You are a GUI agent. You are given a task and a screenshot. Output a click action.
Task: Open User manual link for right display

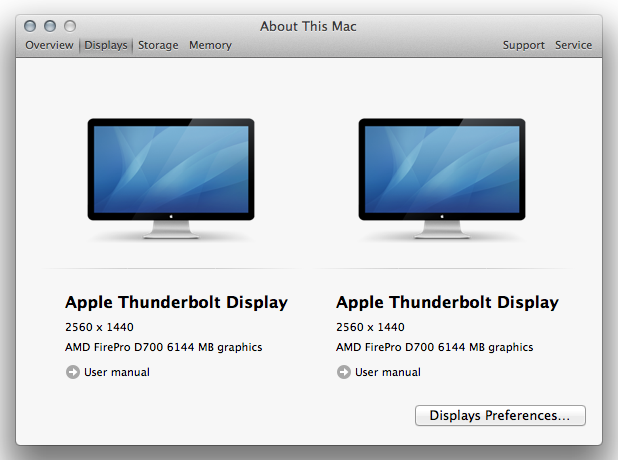(388, 372)
